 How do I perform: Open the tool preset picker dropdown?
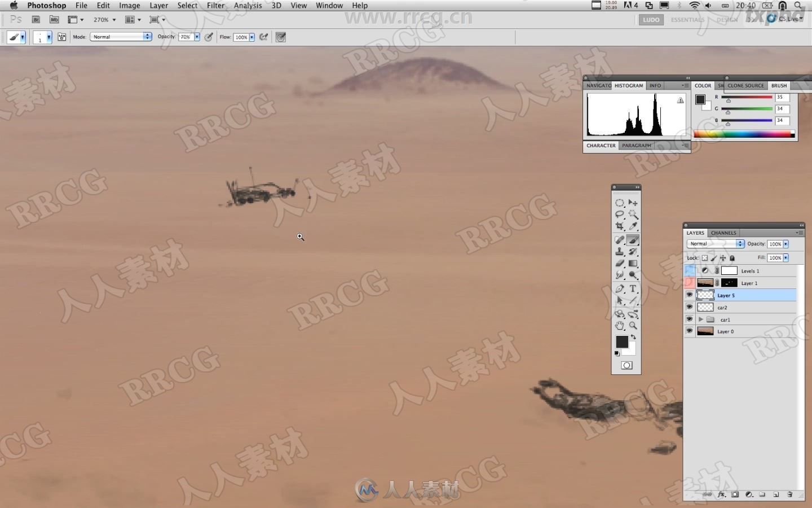23,37
